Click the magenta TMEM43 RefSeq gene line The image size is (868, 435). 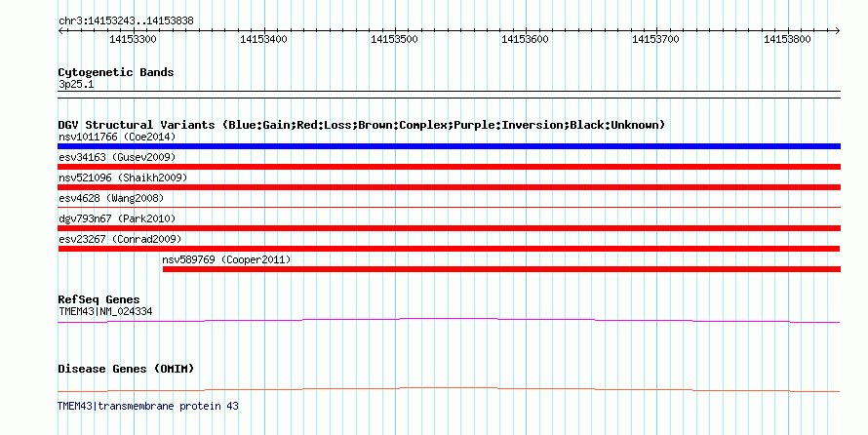(x=449, y=321)
